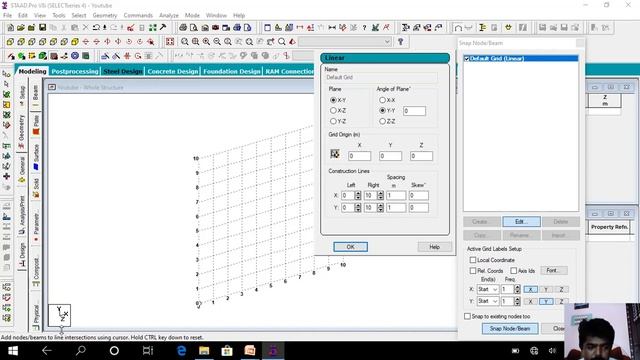Click the Dimension beams arrow icon

[332, 28]
